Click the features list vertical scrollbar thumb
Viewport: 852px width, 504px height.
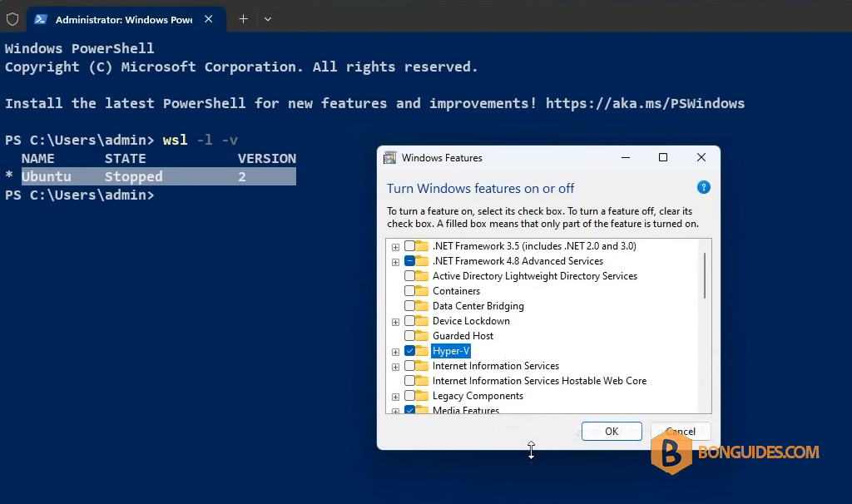click(x=705, y=275)
